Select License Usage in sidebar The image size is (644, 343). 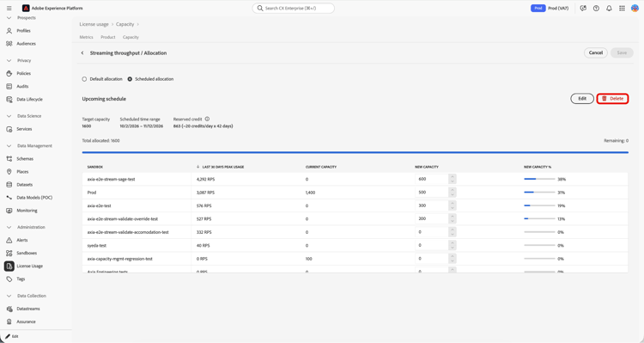[29, 266]
